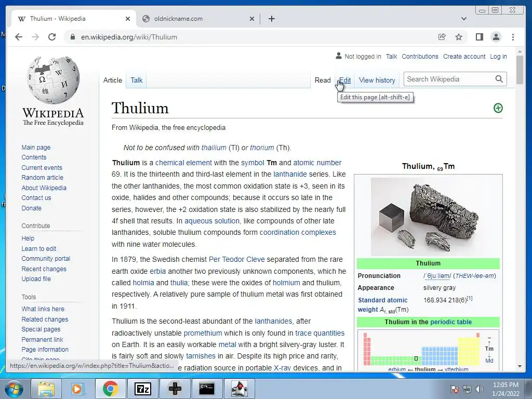Select the Article tab
This screenshot has height=399, width=532.
[113, 81]
